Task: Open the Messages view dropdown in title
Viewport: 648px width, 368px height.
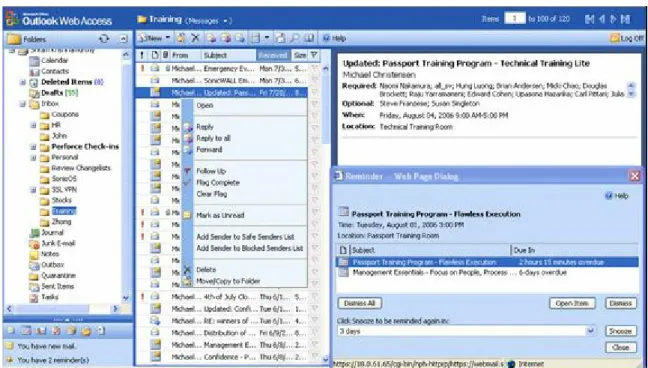Action: pyautogui.click(x=226, y=21)
